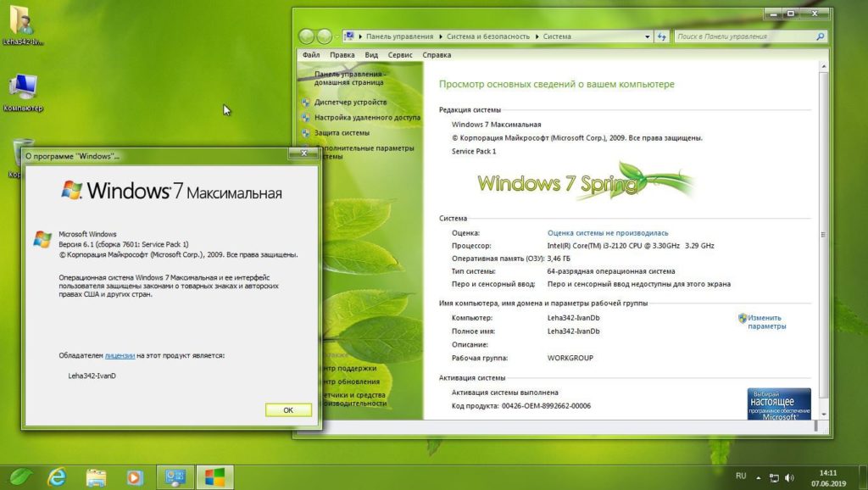Click the processor value 'Intel(R) Core(TM) i3-2120'
This screenshot has width=868, height=490.
pos(631,246)
